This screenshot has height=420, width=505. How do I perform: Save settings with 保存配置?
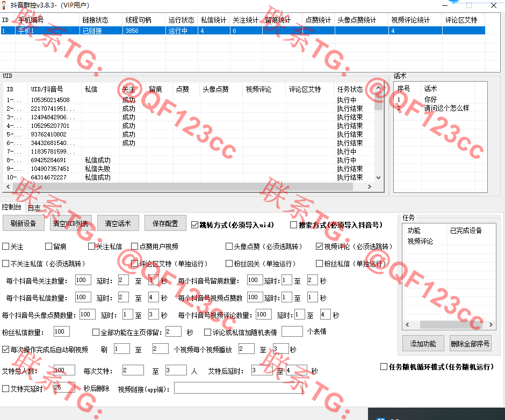pos(165,223)
